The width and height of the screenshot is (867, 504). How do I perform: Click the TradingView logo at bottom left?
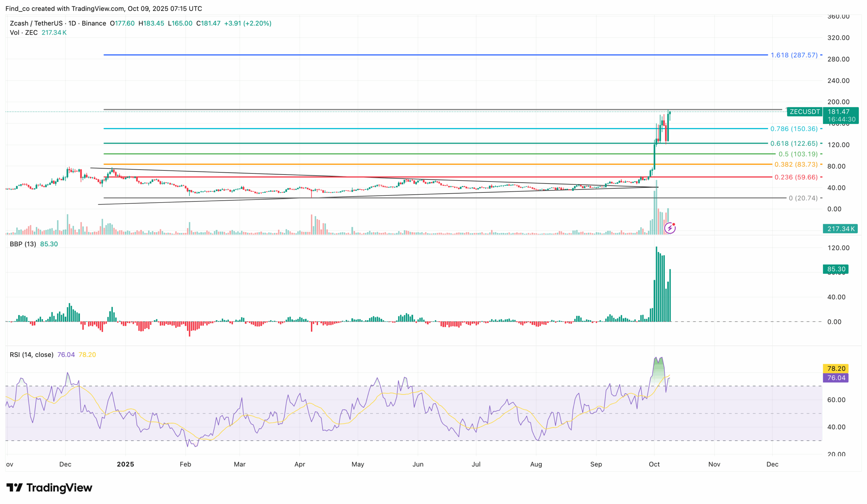tap(49, 487)
